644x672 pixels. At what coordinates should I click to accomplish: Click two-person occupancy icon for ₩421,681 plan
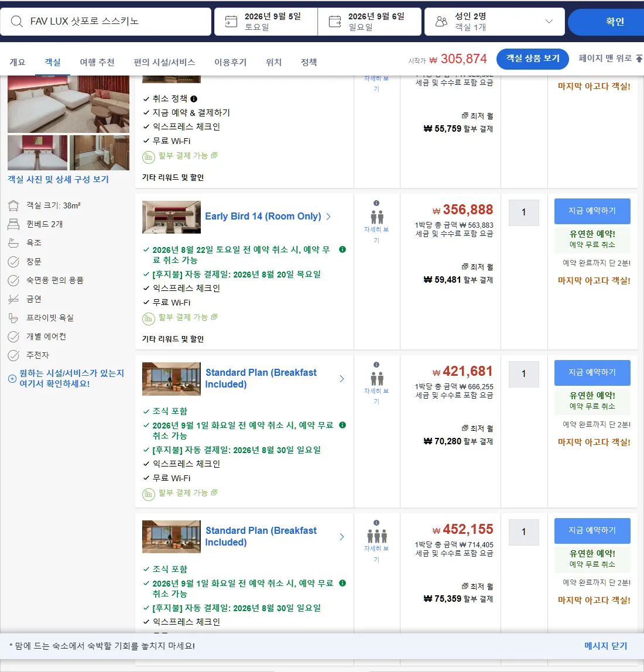click(377, 378)
